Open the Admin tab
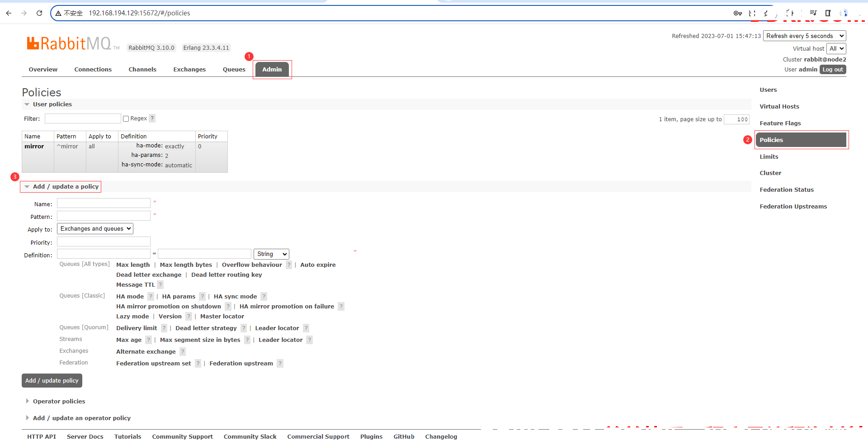This screenshot has height=445, width=868. point(272,70)
